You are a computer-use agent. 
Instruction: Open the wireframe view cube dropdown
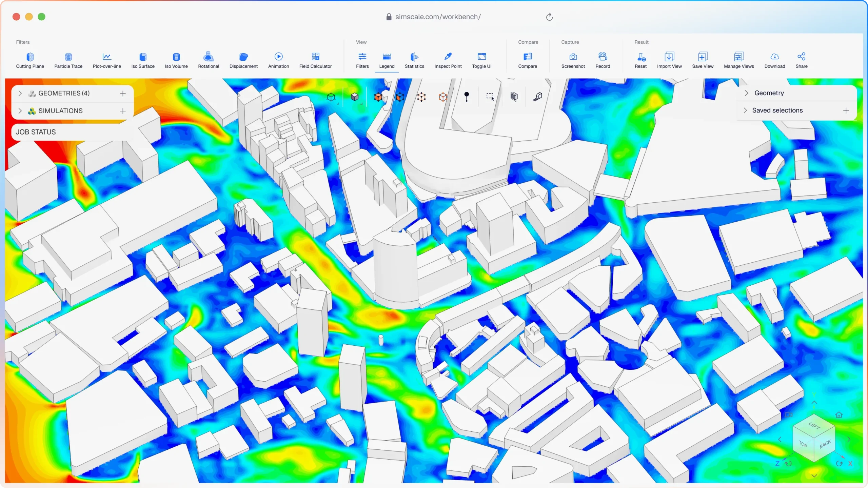click(x=331, y=97)
